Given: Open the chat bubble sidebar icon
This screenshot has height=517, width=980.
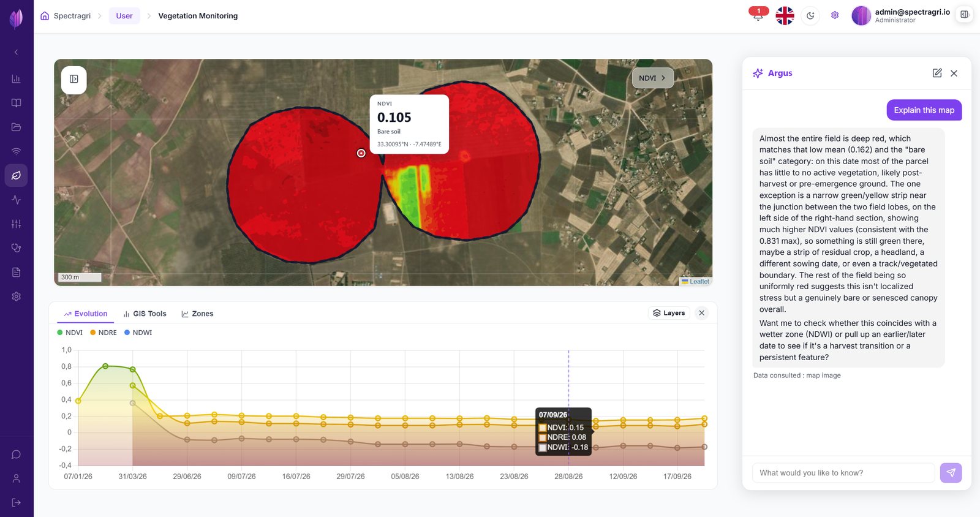Looking at the screenshot, I should (x=17, y=455).
